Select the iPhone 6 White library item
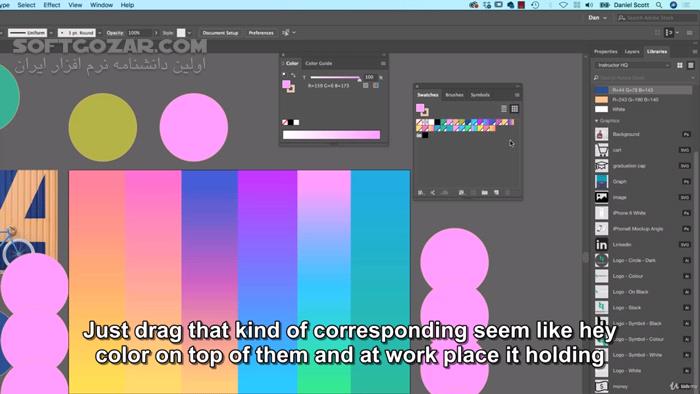 point(643,213)
